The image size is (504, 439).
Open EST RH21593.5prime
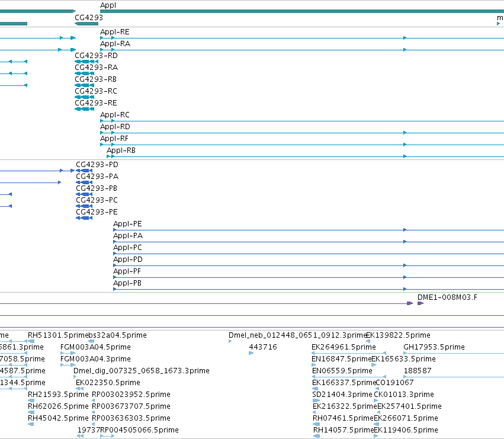click(58, 395)
